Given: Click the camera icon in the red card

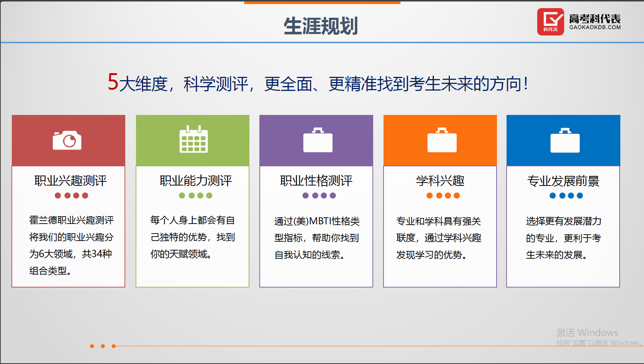Looking at the screenshot, I should [x=67, y=140].
